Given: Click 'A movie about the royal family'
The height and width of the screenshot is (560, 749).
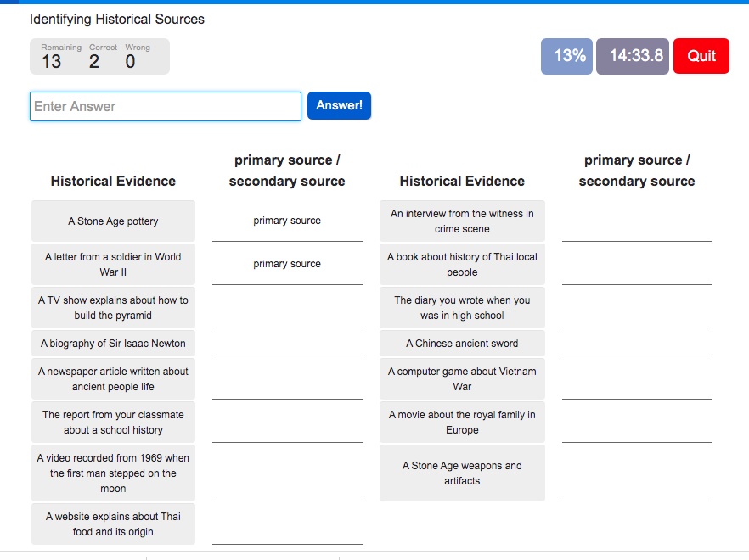Looking at the screenshot, I should pyautogui.click(x=462, y=422).
